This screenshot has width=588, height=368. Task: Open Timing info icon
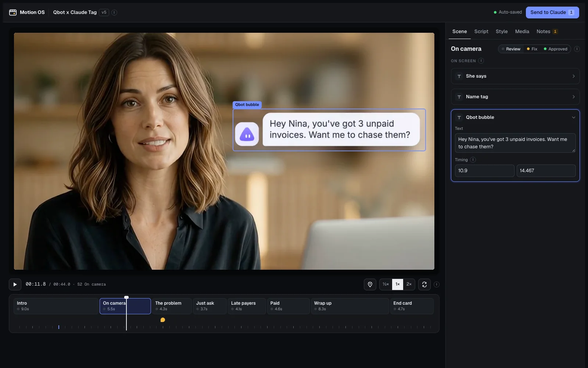point(473,160)
